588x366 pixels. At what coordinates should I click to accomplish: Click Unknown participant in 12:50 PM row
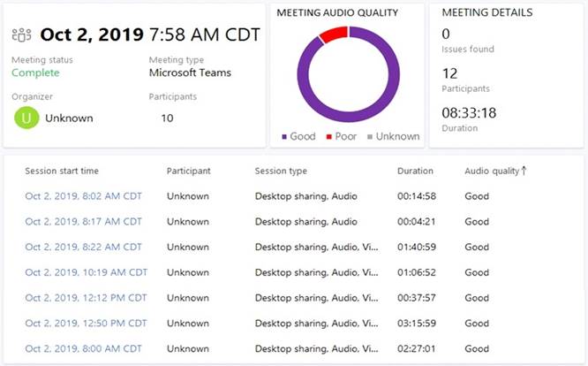tap(188, 324)
